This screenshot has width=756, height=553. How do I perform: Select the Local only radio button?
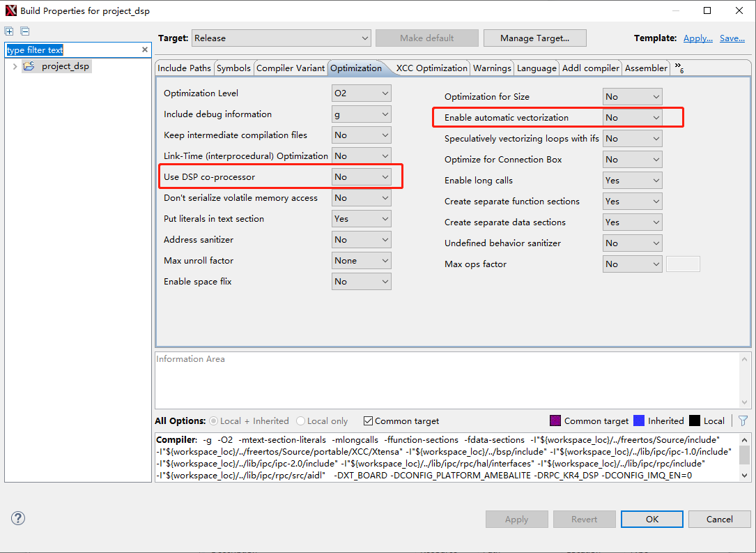tap(301, 421)
